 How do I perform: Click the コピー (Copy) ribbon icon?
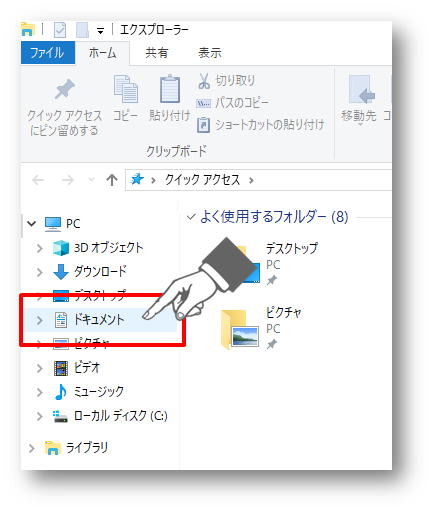126,98
